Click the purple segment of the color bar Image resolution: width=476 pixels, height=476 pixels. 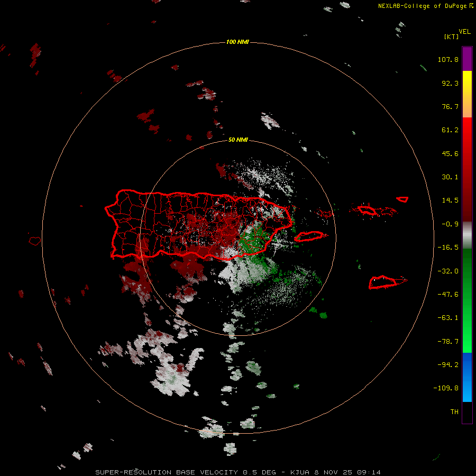point(467,59)
